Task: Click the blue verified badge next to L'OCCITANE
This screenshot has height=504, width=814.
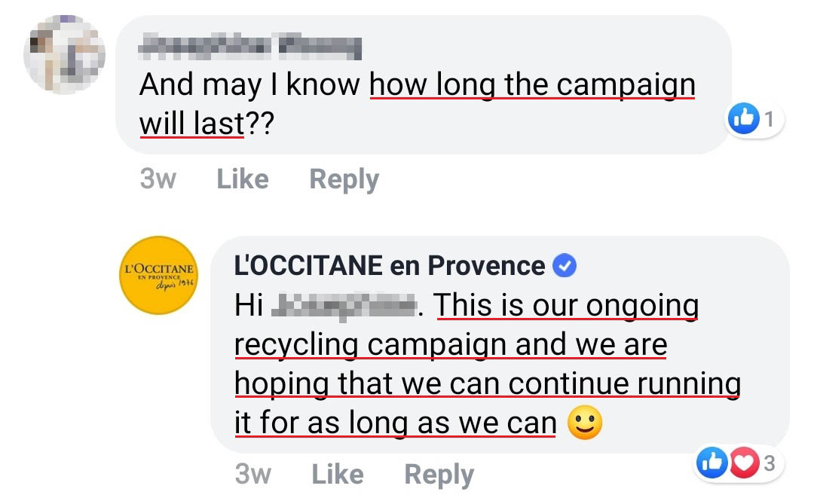Action: point(565,265)
